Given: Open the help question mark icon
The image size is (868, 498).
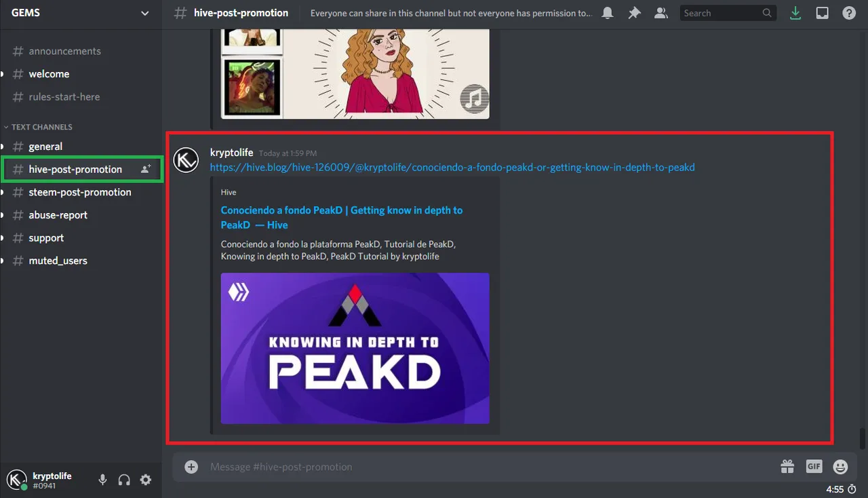Looking at the screenshot, I should pyautogui.click(x=848, y=13).
